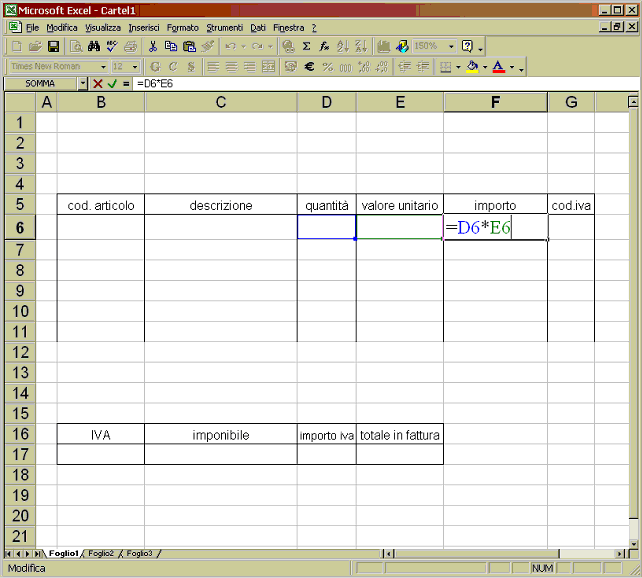642x578 pixels.
Task: Go to next sheet tab arrow
Action: coord(27,554)
